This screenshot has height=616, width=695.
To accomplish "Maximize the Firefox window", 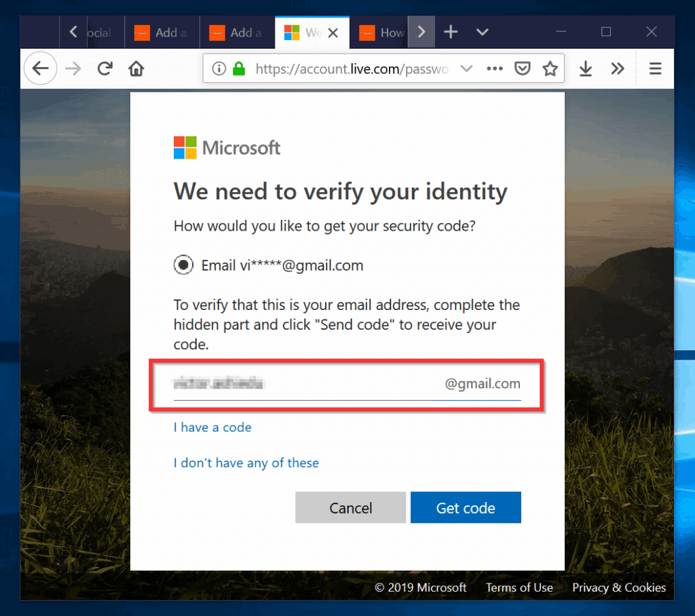I will 606,32.
